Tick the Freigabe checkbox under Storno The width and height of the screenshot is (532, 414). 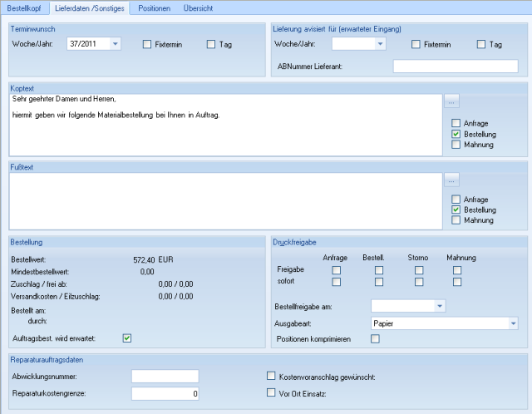[x=419, y=270]
